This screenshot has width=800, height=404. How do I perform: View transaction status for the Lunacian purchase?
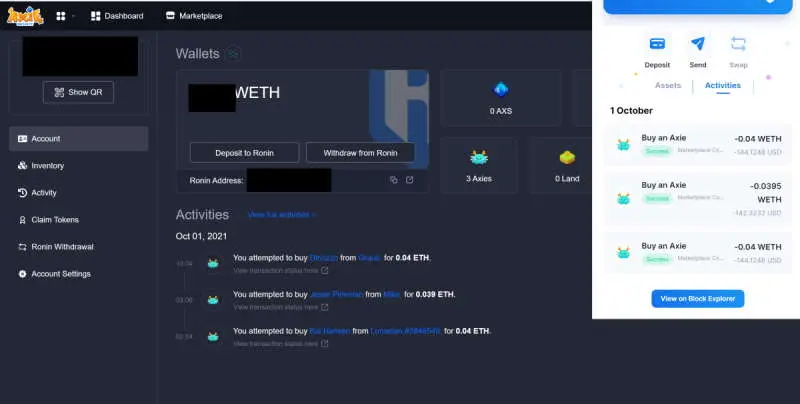click(x=281, y=344)
